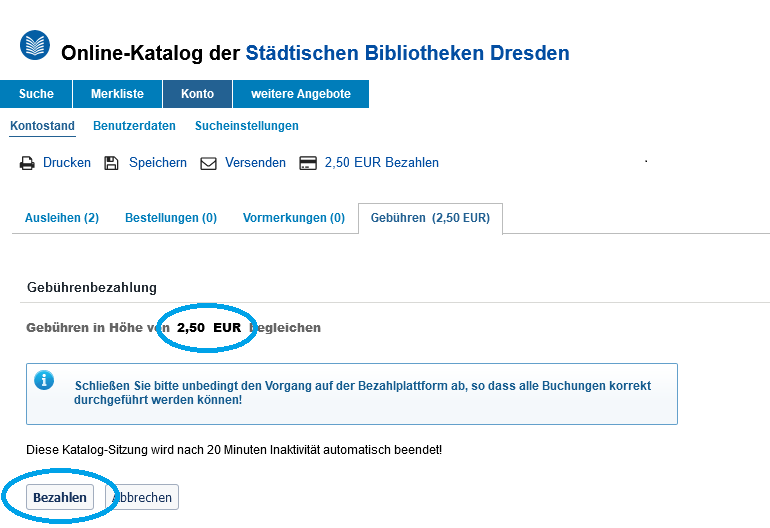Click the floppy disk save icon
Screen dimensions: 770x528
pos(111,163)
